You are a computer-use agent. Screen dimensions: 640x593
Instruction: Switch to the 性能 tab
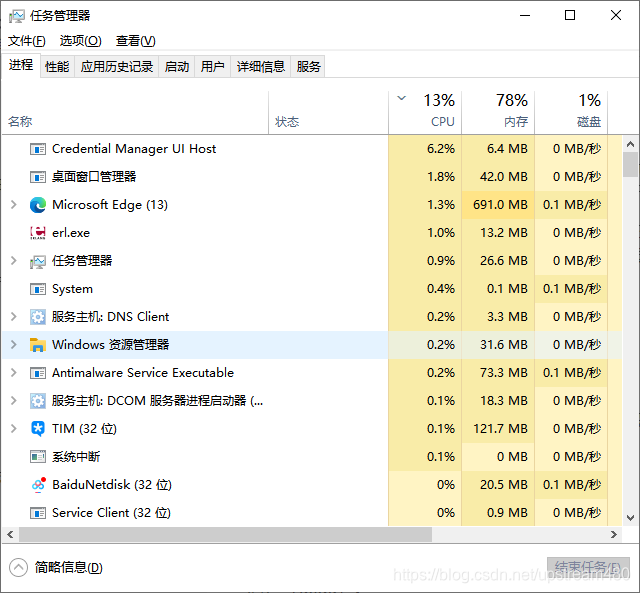pyautogui.click(x=57, y=67)
